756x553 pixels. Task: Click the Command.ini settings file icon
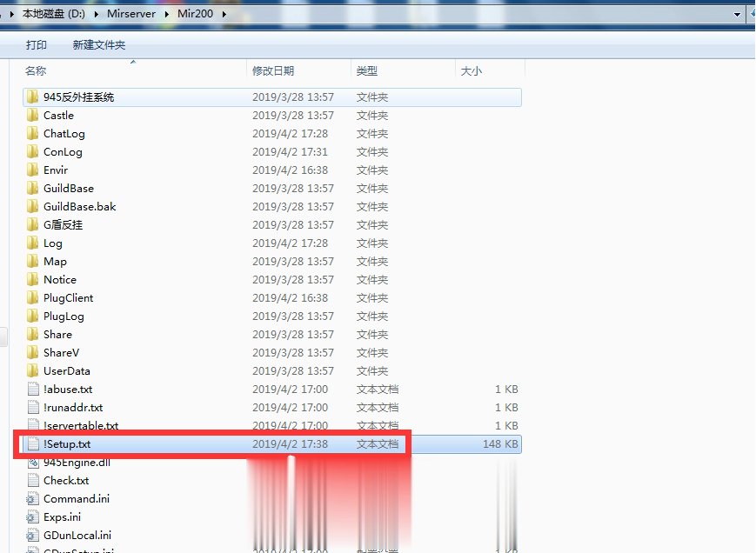point(32,499)
